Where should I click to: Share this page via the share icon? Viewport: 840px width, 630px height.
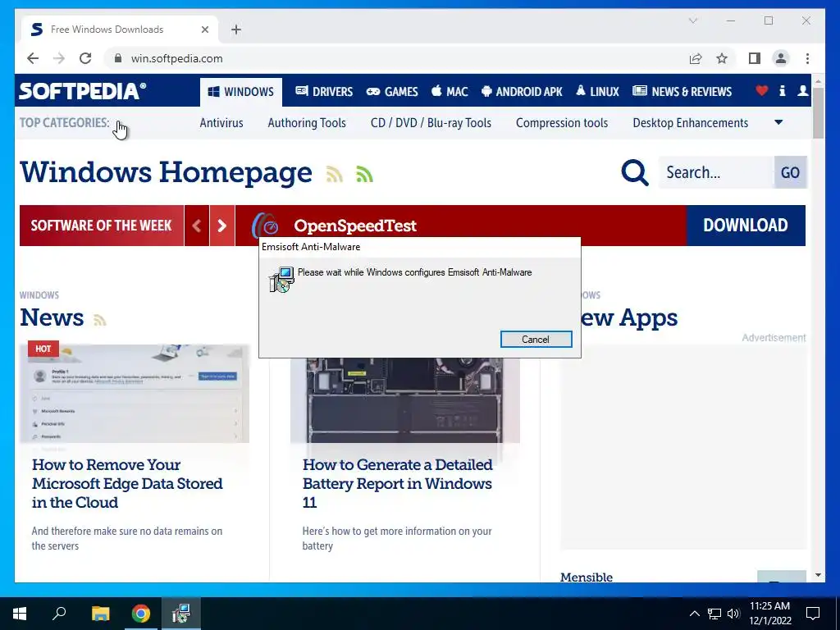coord(696,58)
